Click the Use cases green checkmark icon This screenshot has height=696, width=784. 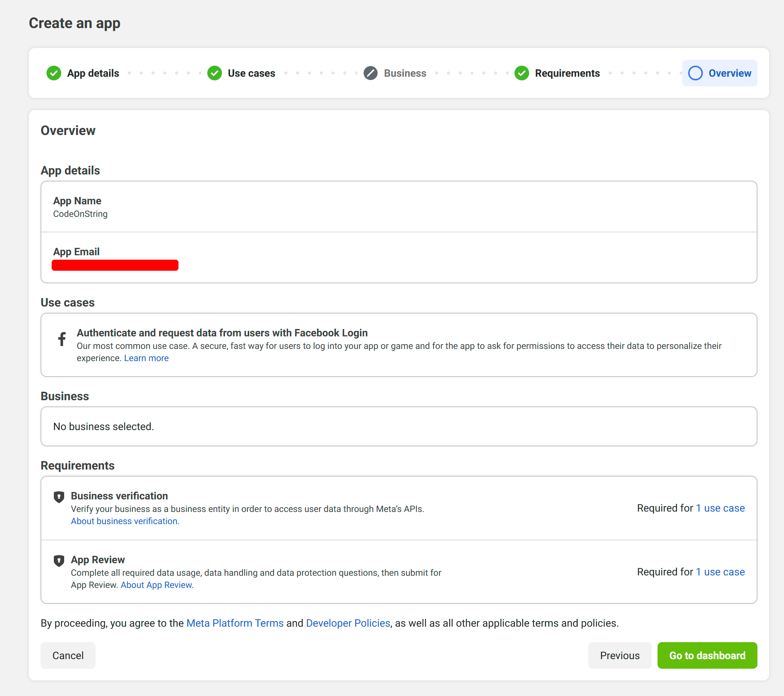click(214, 73)
